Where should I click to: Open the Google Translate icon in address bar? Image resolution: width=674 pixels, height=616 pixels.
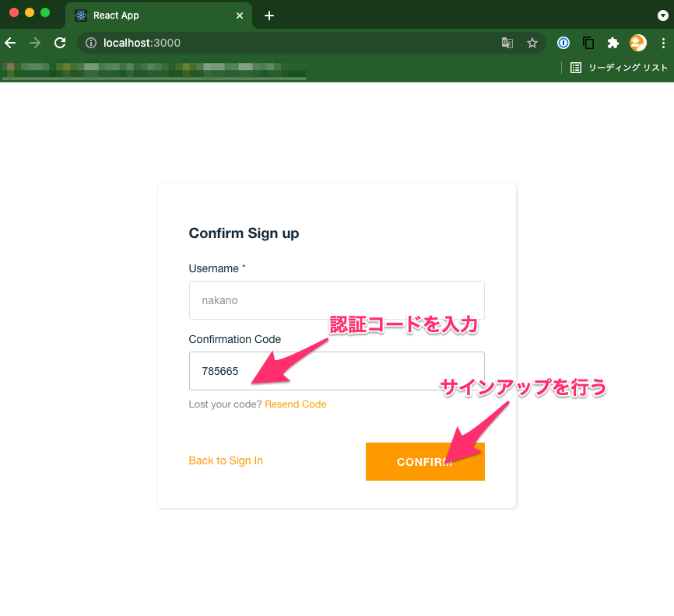(x=507, y=43)
